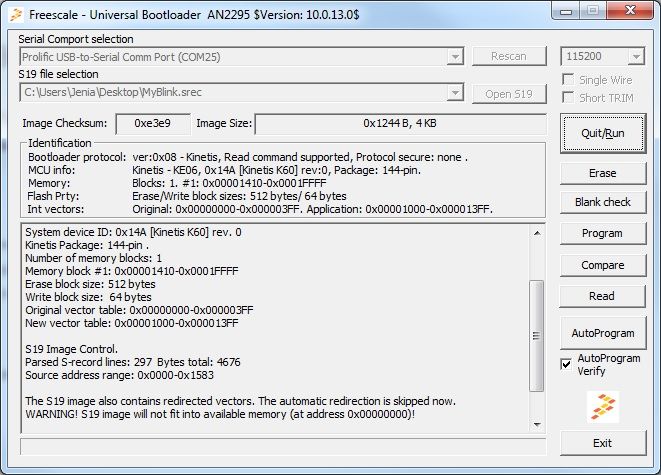Open the serial comport dropdown arrow
The width and height of the screenshot is (661, 475).
tap(455, 57)
